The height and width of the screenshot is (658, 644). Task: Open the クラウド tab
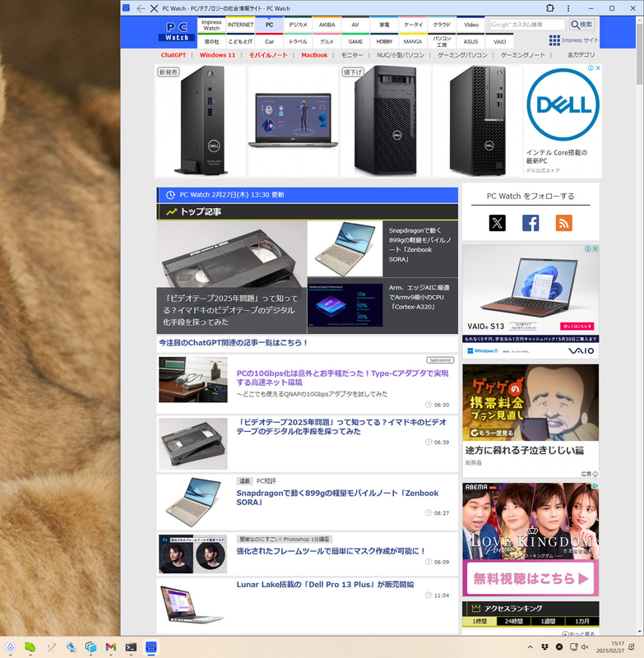442,25
